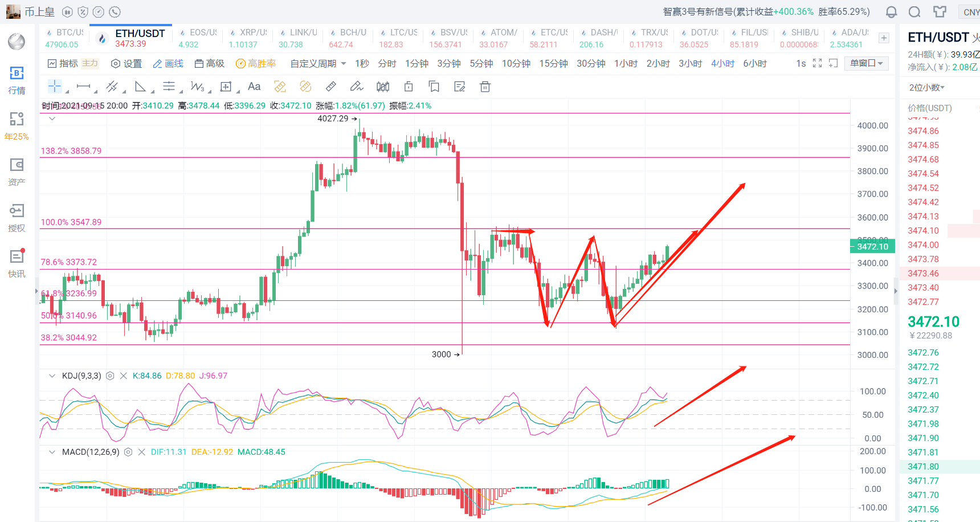
Task: Switch to the DOT/USDT tab
Action: pyautogui.click(x=699, y=38)
